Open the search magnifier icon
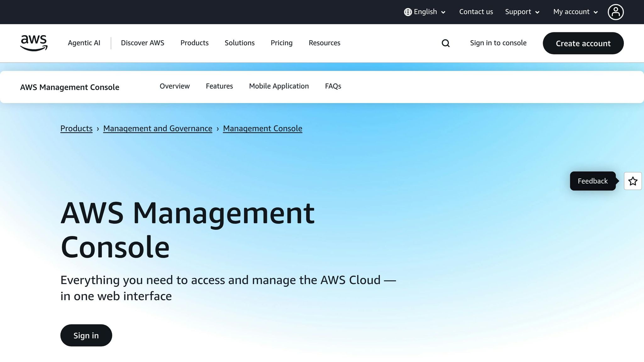The width and height of the screenshot is (644, 362). pyautogui.click(x=446, y=43)
